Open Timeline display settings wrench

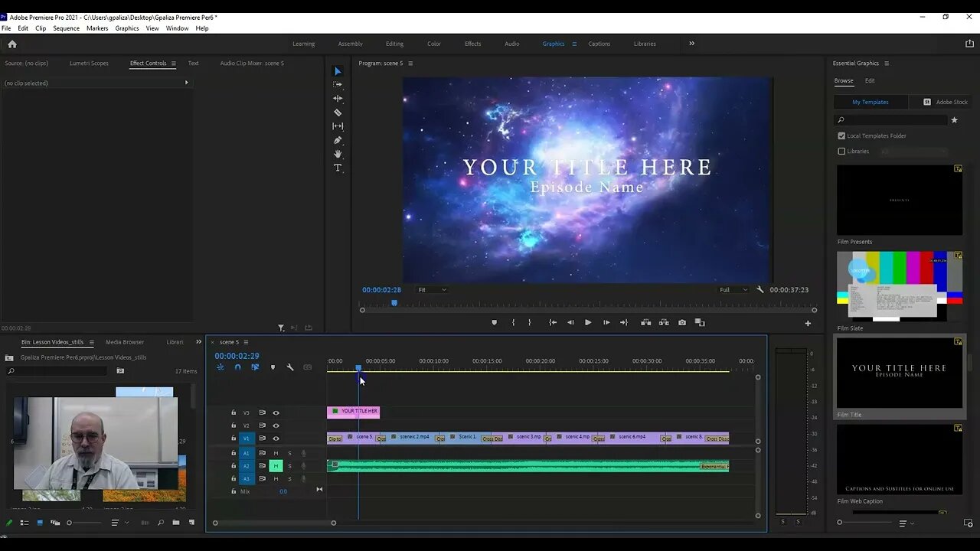pos(290,367)
